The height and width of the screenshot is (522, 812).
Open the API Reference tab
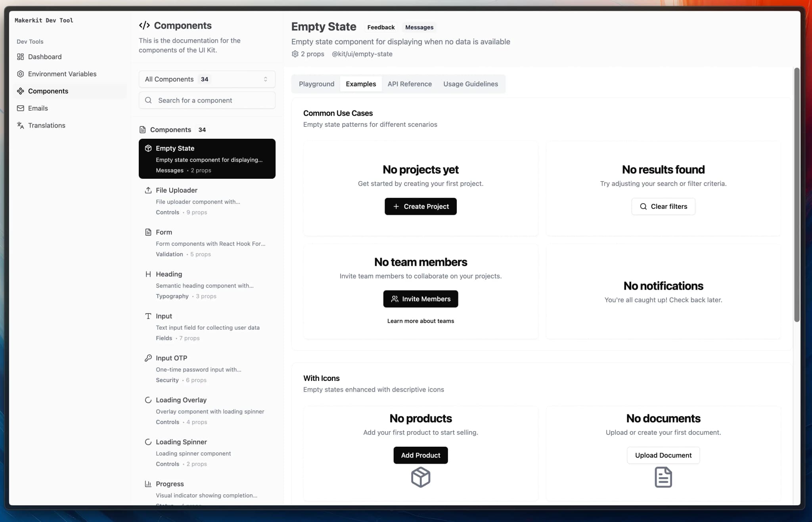(x=409, y=84)
